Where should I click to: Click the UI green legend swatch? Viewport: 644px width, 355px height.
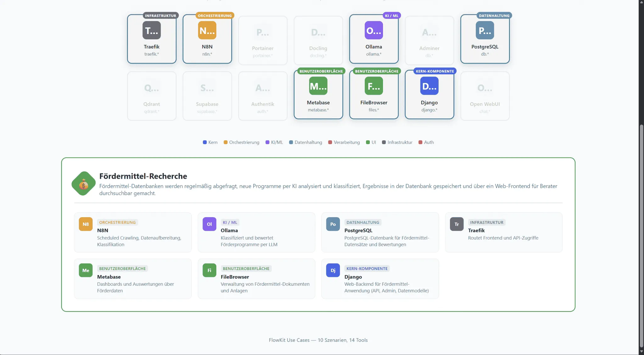(368, 142)
